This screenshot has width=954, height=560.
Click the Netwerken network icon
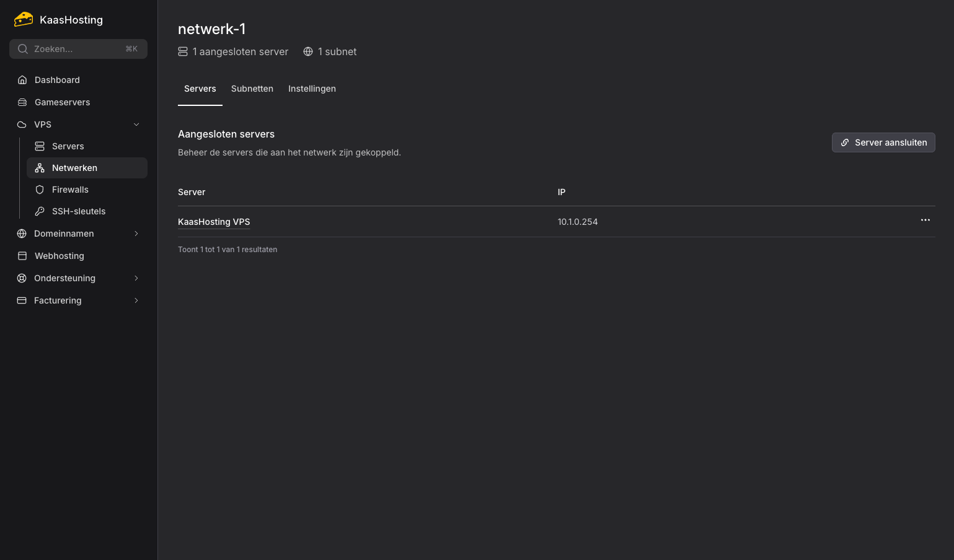point(40,168)
